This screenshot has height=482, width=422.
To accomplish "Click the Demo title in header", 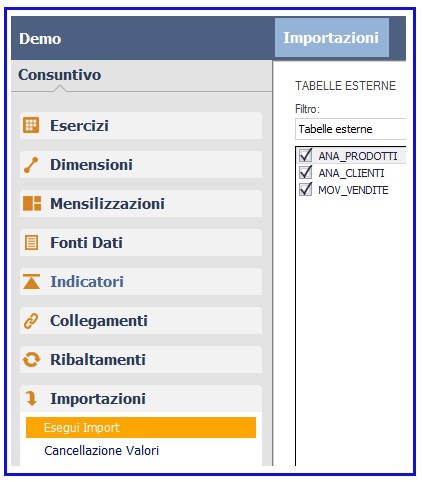I will pos(40,39).
